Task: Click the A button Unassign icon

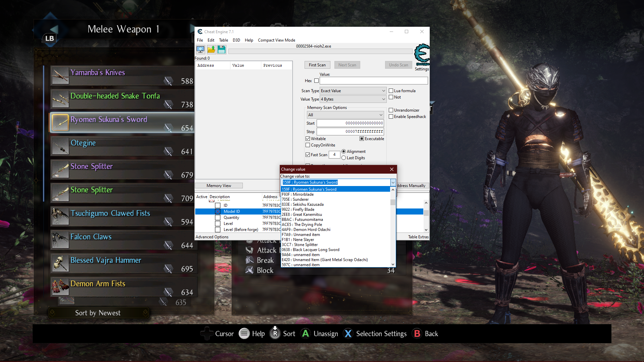Action: click(306, 334)
